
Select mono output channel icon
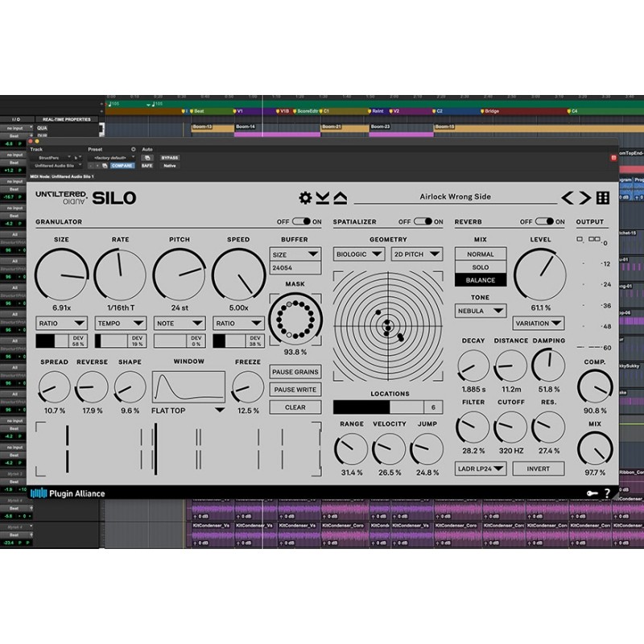coord(580,239)
